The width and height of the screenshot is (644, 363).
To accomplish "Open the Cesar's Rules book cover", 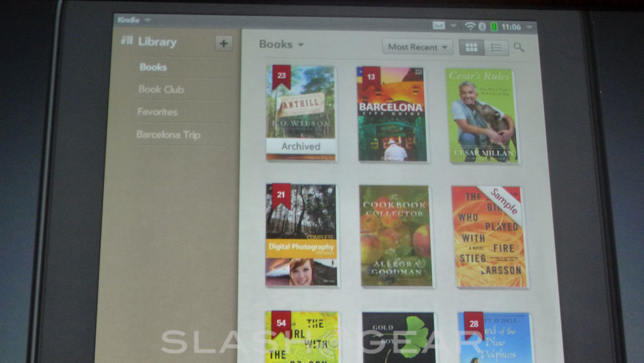I will (482, 116).
